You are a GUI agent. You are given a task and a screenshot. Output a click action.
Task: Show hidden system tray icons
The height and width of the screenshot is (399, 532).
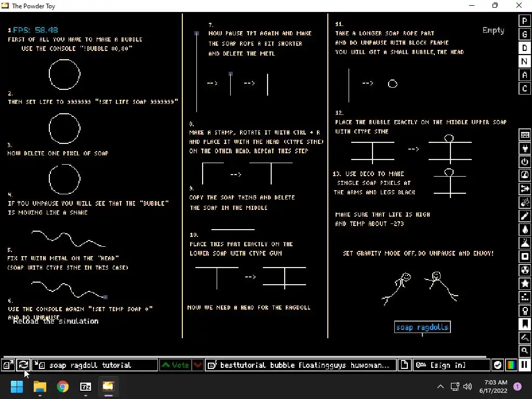click(441, 387)
